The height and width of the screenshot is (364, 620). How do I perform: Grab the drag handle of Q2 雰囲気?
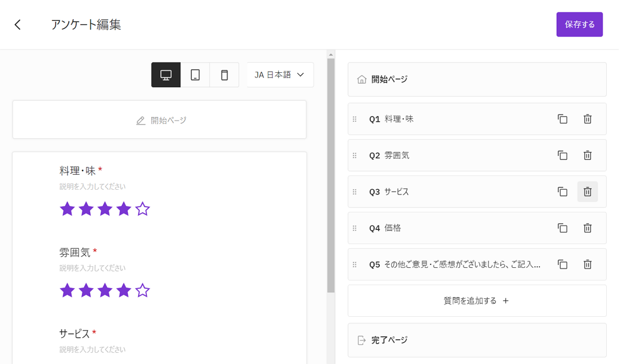coord(355,155)
